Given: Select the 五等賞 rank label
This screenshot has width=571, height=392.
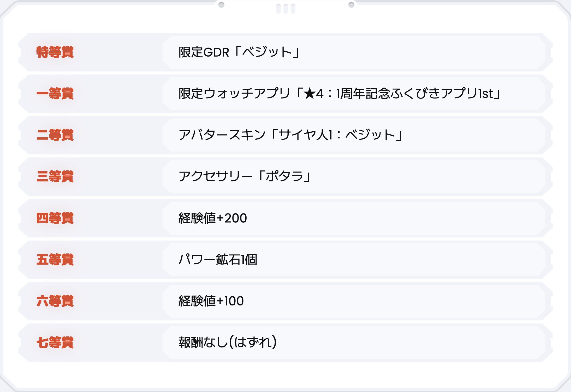Looking at the screenshot, I should (x=55, y=260).
